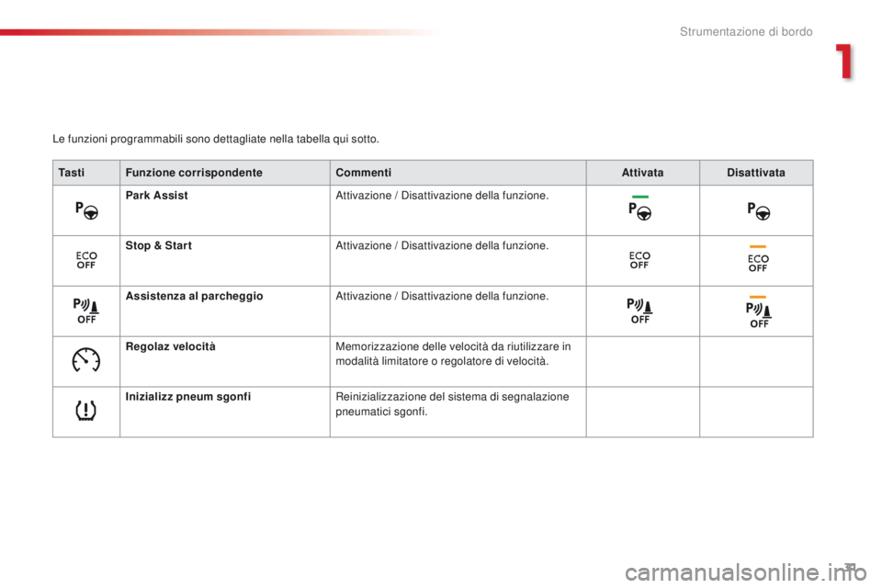
Task: Click the 'Reinizializzazione del sistema' comment
Action: click(452, 404)
